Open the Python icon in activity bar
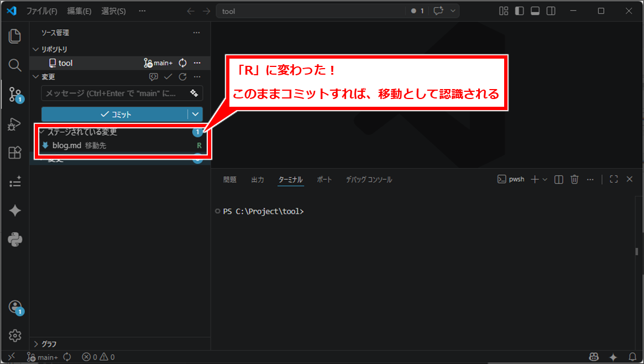This screenshot has width=644, height=364. click(x=15, y=240)
